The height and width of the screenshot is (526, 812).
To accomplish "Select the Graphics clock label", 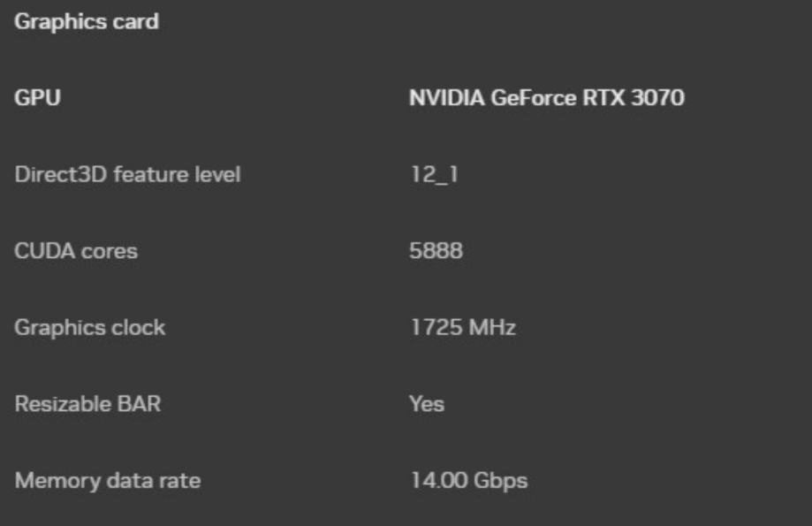I will point(89,328).
